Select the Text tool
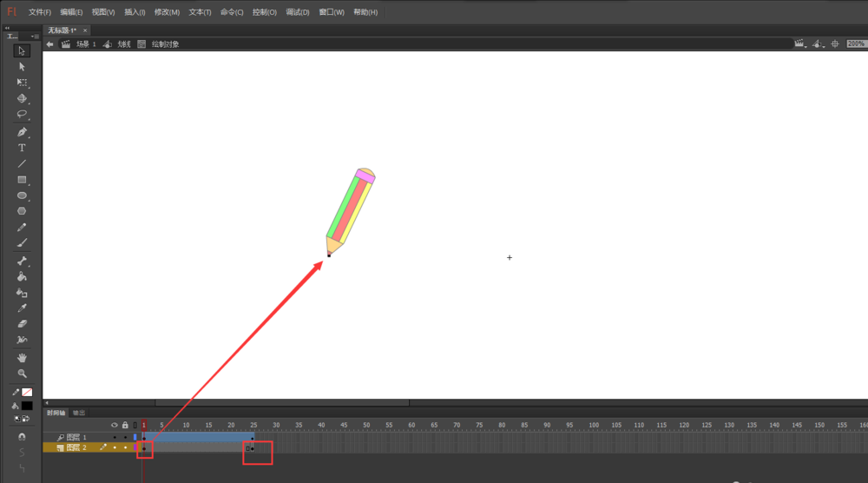Screen dimensions: 868x483 pos(22,148)
